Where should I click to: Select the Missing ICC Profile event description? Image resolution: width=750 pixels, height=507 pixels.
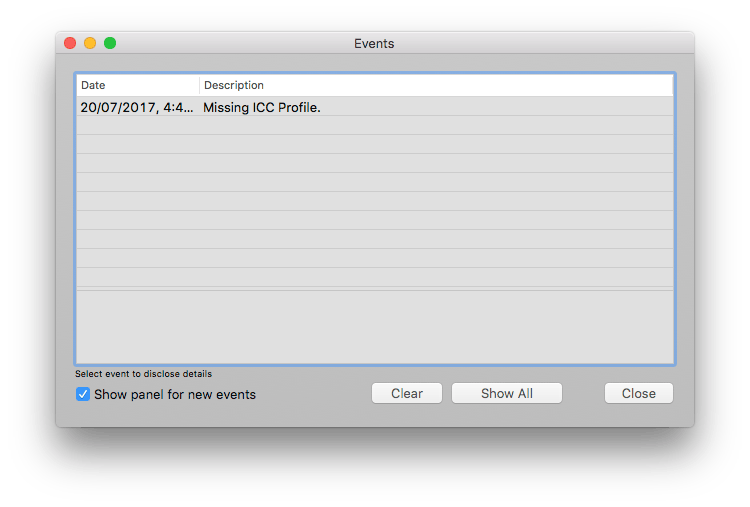tap(262, 107)
